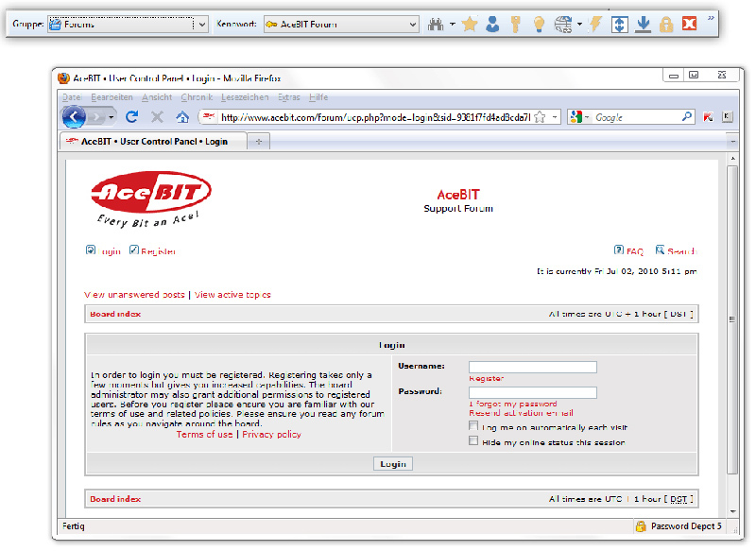Open the Search link on the forum page
756x551 pixels.
pyautogui.click(x=681, y=251)
